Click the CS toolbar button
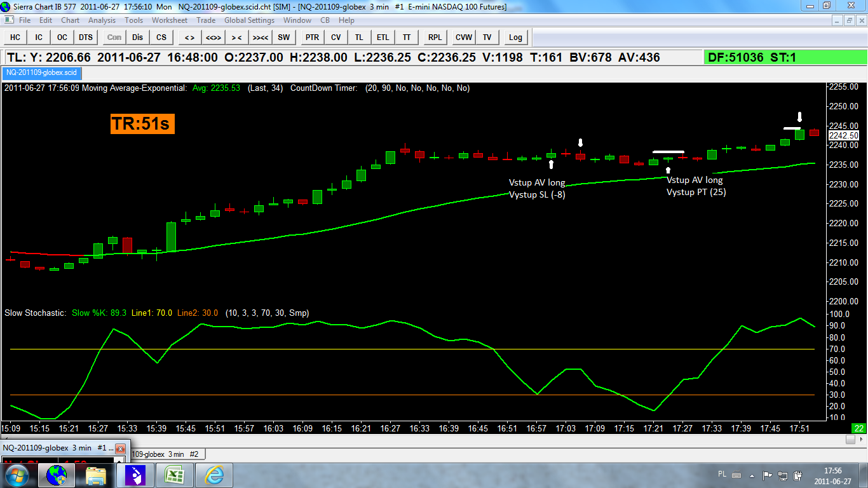 click(161, 37)
